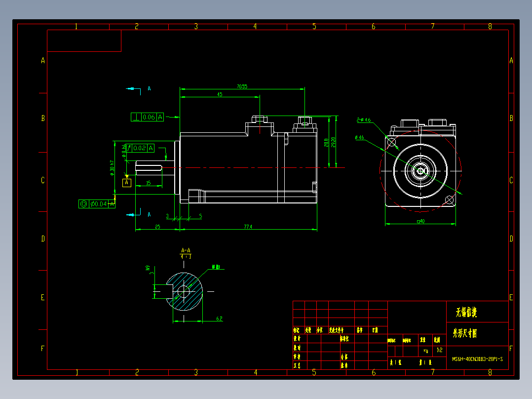This screenshot has height=399, width=532.
Task: Select the yellow datum A box
Action: [x=126, y=183]
